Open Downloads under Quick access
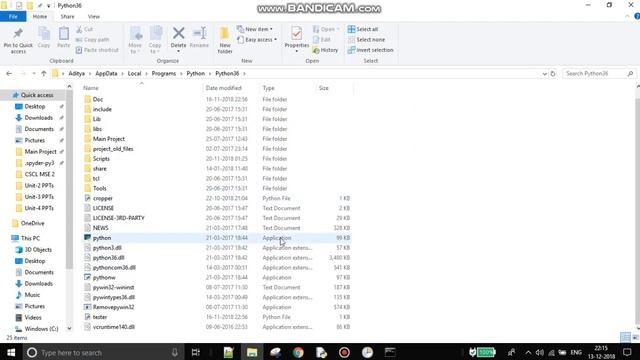The width and height of the screenshot is (640, 360). (x=39, y=118)
